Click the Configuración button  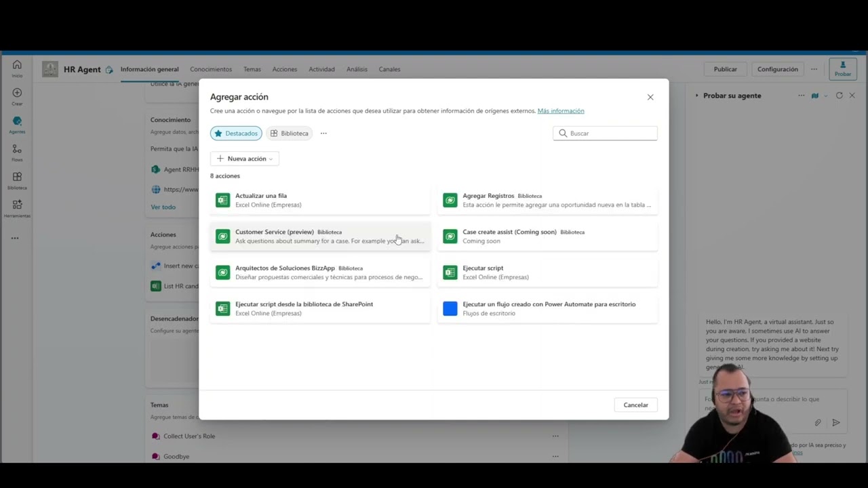[778, 69]
